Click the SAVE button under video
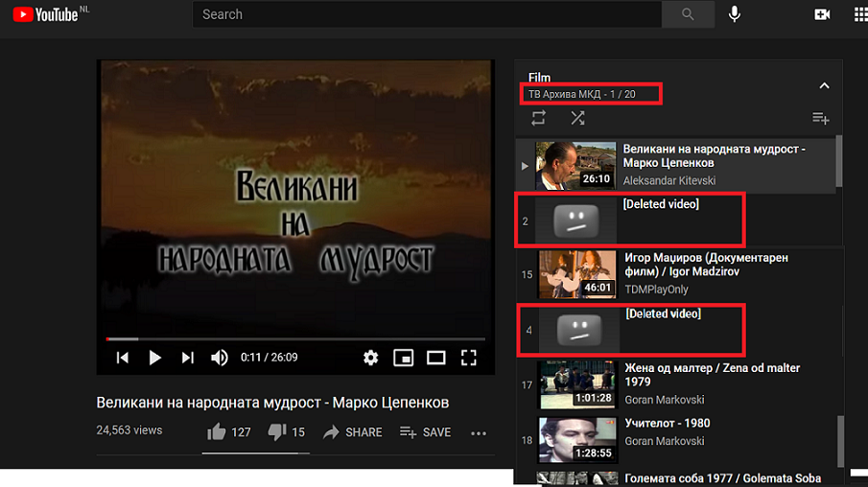868x487 pixels. [425, 432]
